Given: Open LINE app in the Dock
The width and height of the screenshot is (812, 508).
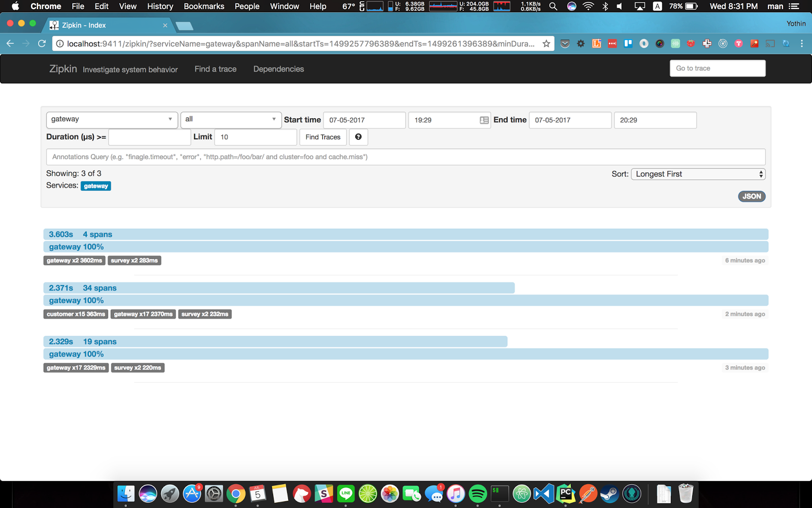Looking at the screenshot, I should click(x=346, y=493).
